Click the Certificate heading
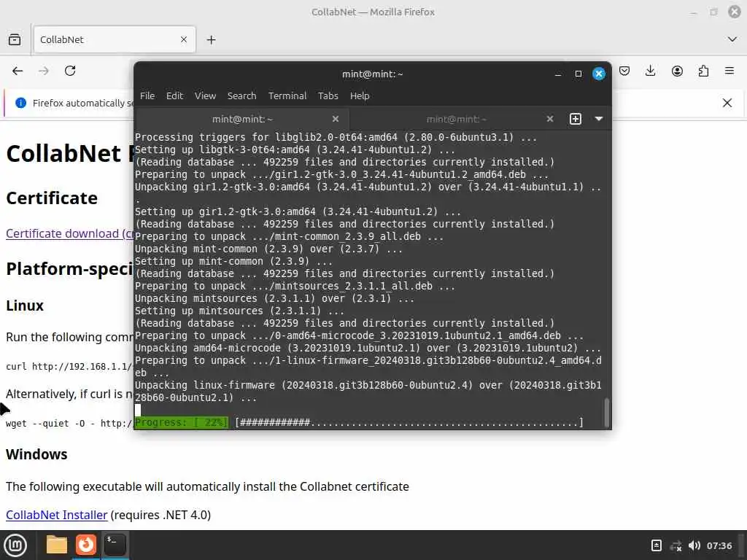The image size is (747, 560). tap(52, 198)
